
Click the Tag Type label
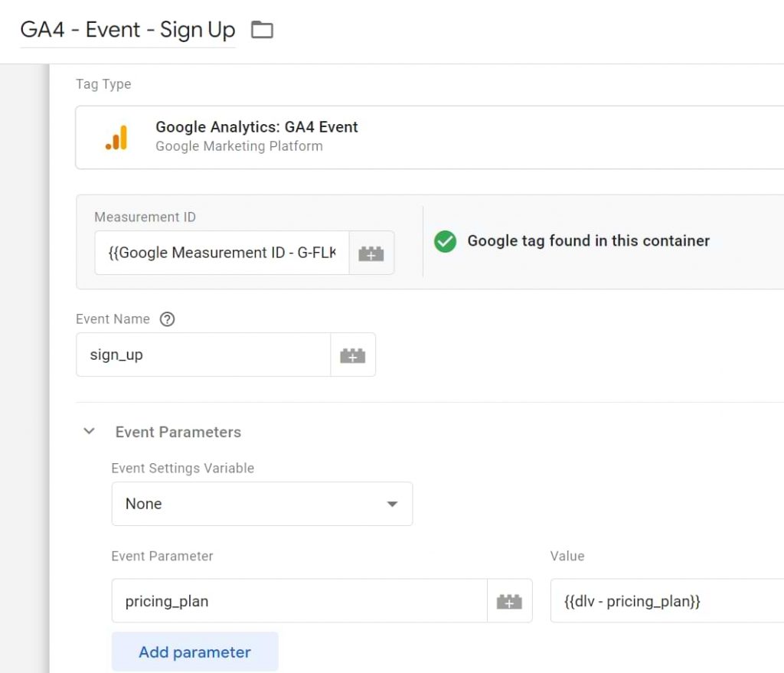coord(103,84)
